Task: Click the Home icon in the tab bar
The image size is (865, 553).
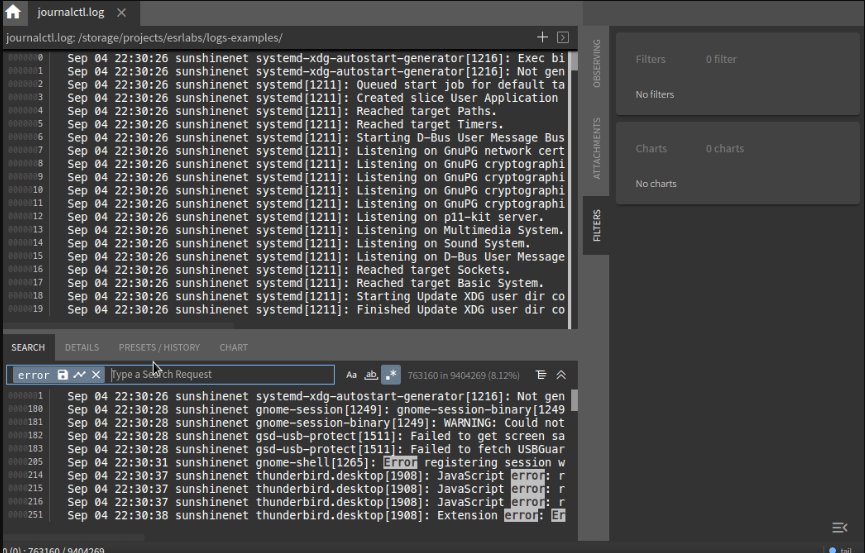Action: pyautogui.click(x=13, y=13)
